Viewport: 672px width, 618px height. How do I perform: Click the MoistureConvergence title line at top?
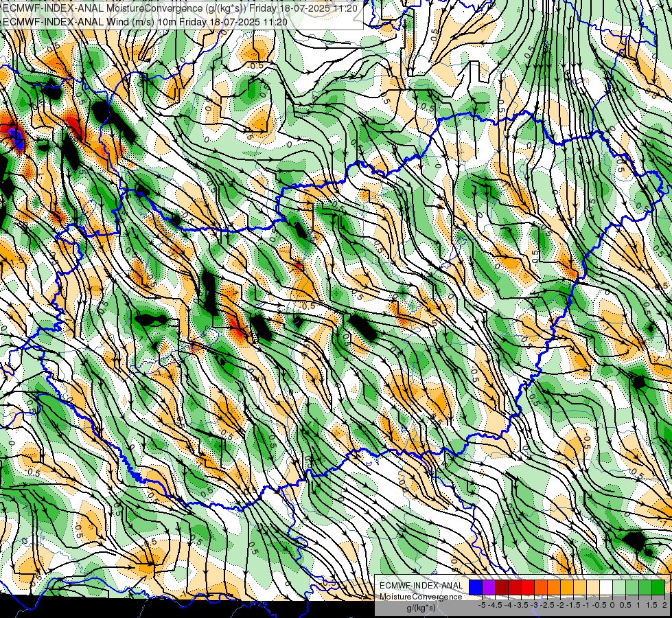(180, 8)
